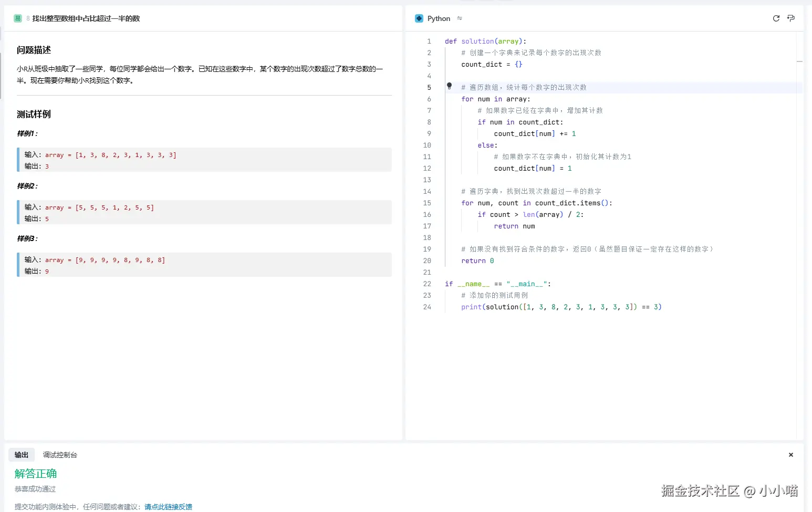Close the output panel with the X
Viewport: 812px width, 512px height.
(790, 455)
